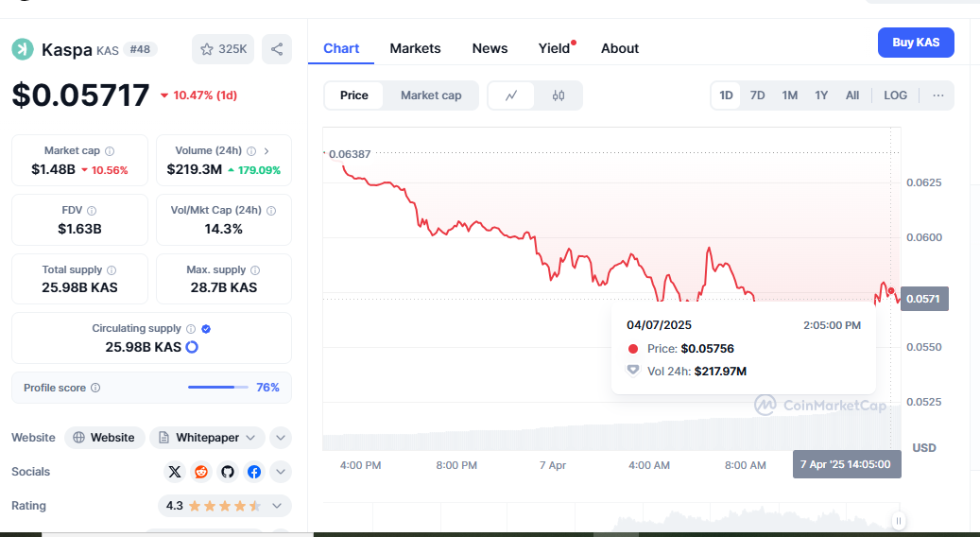Image resolution: width=980 pixels, height=537 pixels.
Task: Open the News tab
Action: (490, 49)
